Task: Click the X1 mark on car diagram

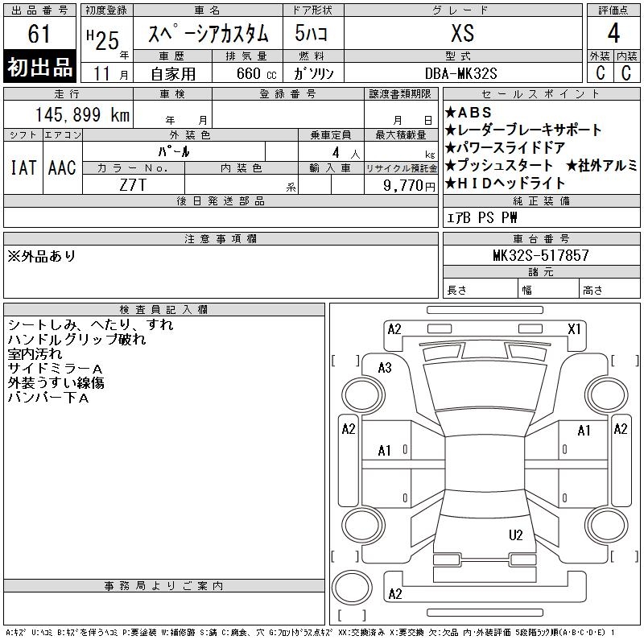Action: [574, 329]
